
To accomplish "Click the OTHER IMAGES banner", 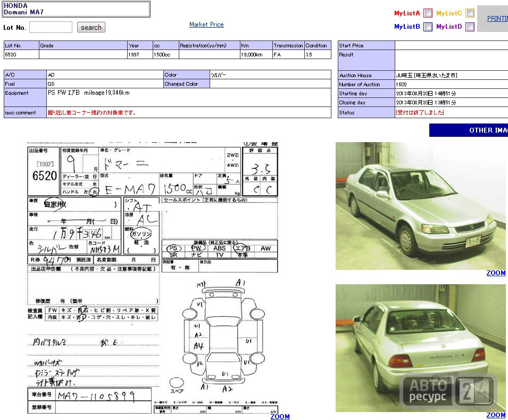I will pyautogui.click(x=469, y=130).
